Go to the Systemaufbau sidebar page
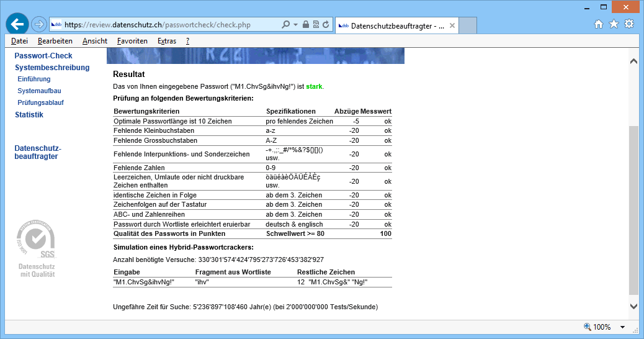644x339 pixels. pyautogui.click(x=39, y=91)
